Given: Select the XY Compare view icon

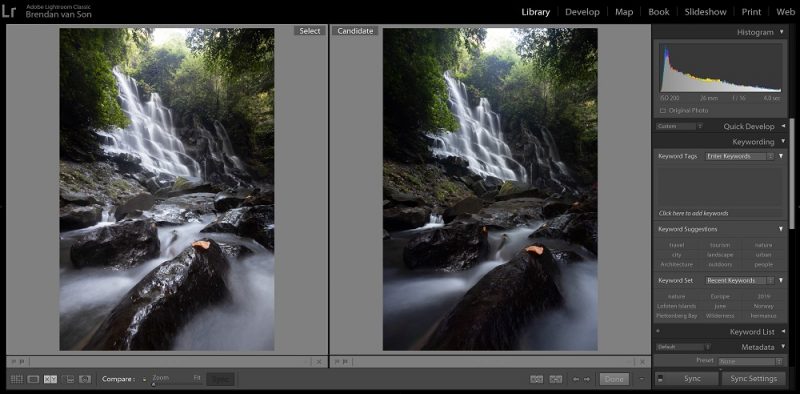Looking at the screenshot, I should click(50, 379).
